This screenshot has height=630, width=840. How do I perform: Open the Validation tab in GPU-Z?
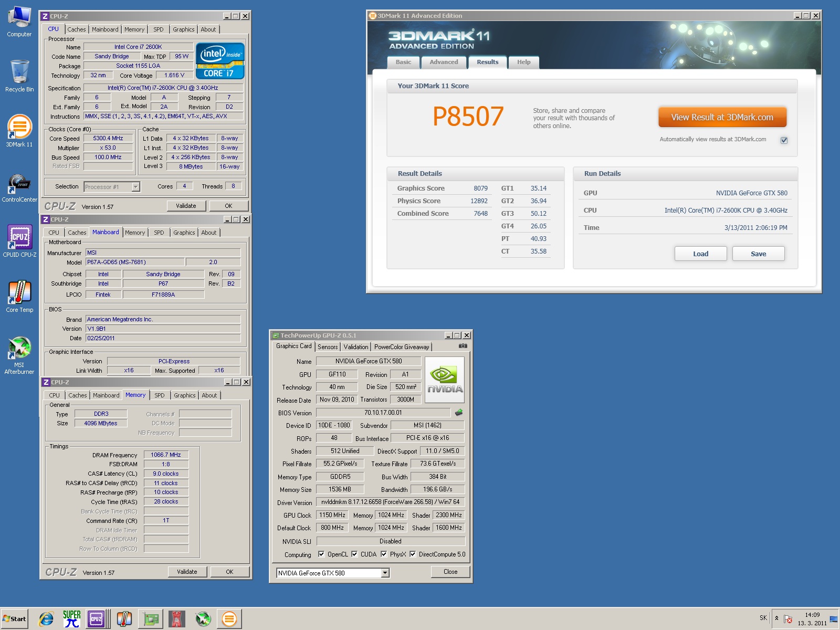click(356, 347)
